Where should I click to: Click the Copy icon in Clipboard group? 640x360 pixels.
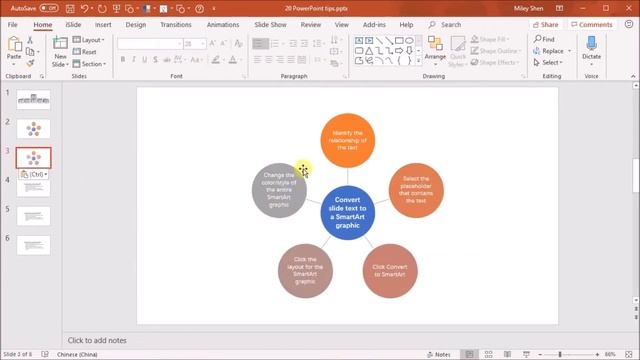(30, 52)
